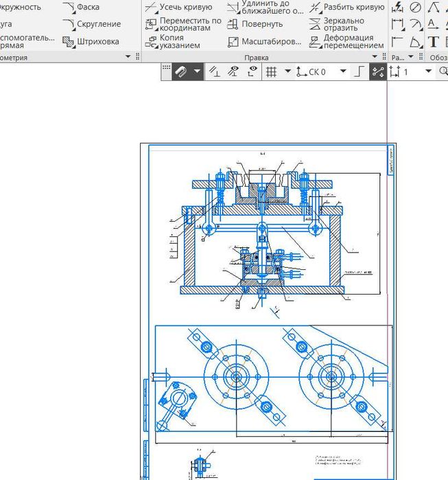
Task: Select the roughness symbol icon
Action: click(433, 8)
